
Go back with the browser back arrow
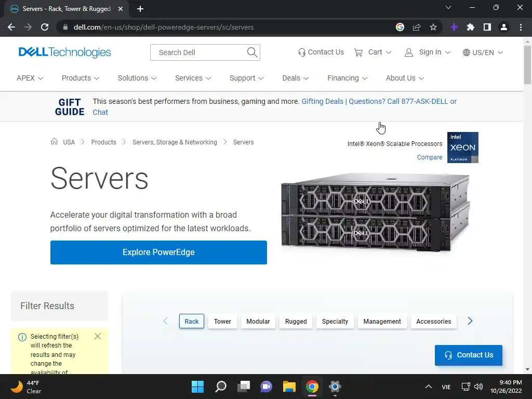11,27
